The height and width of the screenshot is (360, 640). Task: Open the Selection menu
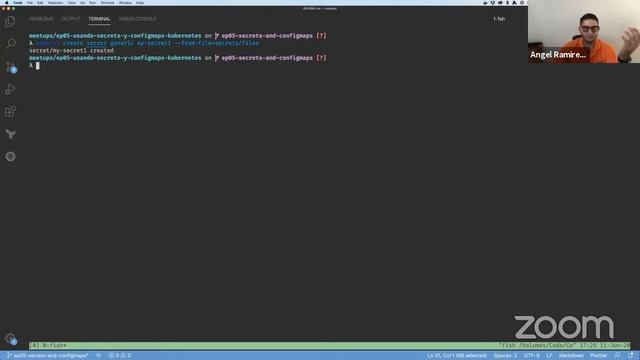(56, 3)
